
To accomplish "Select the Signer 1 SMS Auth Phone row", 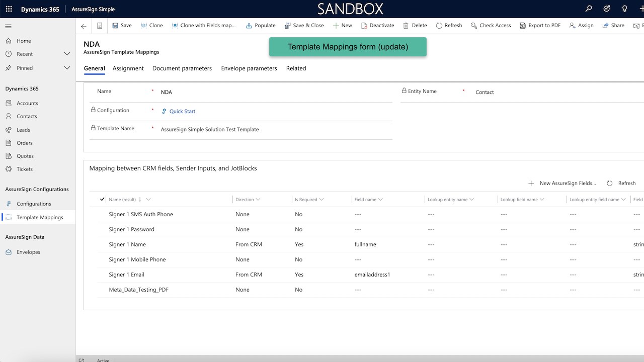I will [x=370, y=215].
